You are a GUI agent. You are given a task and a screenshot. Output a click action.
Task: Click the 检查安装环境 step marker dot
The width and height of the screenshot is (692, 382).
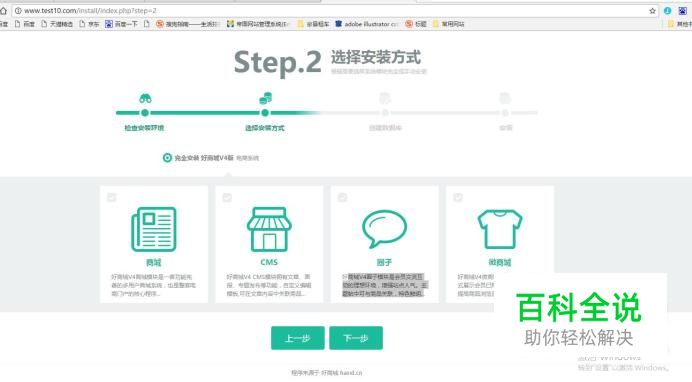[145, 113]
